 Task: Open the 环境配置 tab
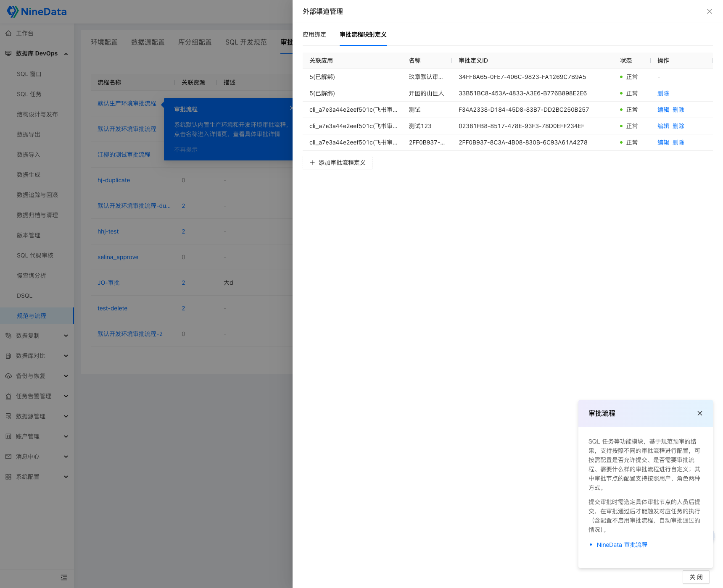pos(104,42)
